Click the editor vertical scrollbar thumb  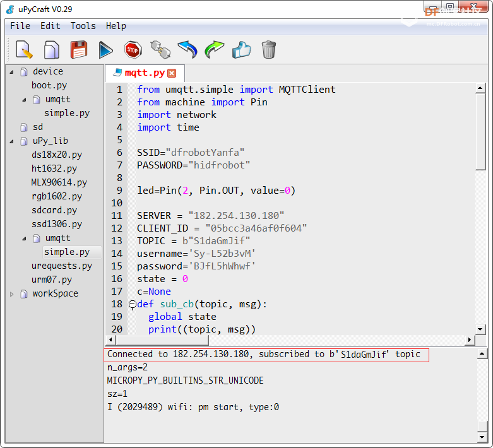point(480,131)
